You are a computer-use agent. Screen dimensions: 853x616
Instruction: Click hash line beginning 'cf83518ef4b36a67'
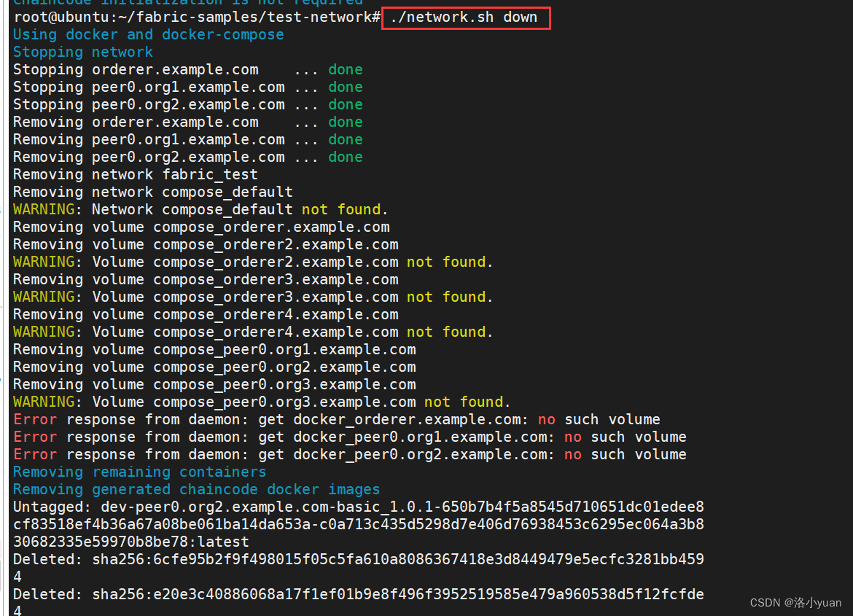click(359, 524)
